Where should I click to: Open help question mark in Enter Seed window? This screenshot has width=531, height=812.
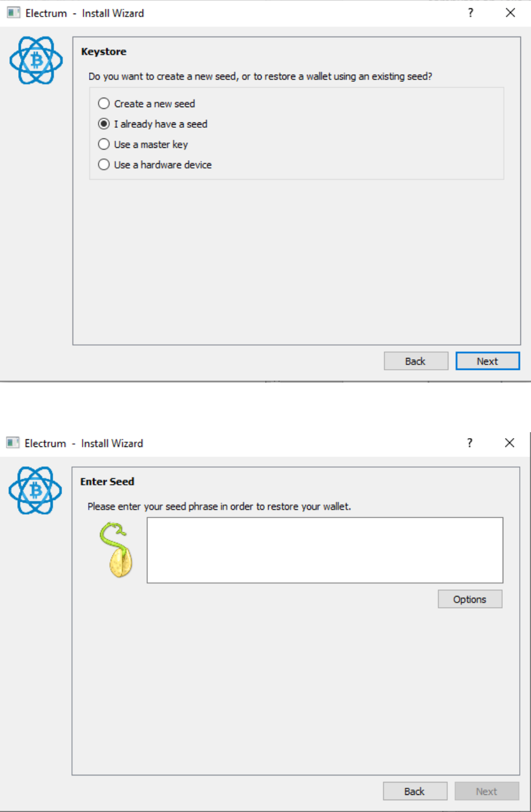tap(470, 443)
